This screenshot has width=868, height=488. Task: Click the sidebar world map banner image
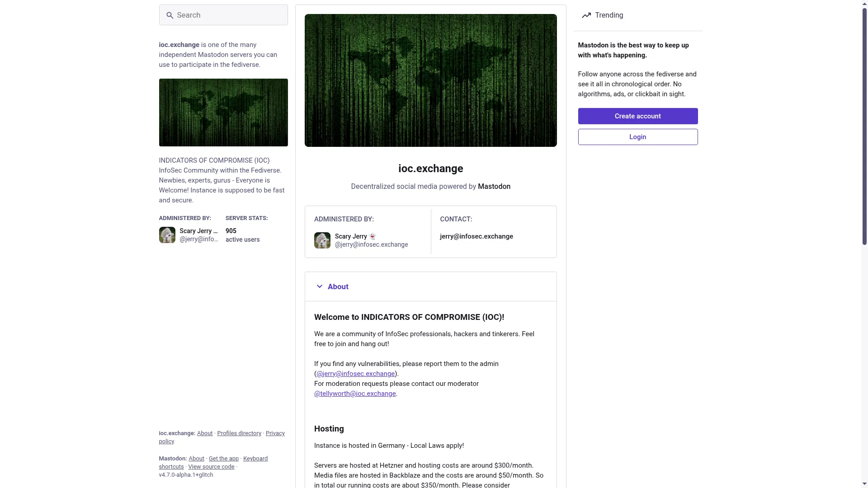[x=223, y=113]
